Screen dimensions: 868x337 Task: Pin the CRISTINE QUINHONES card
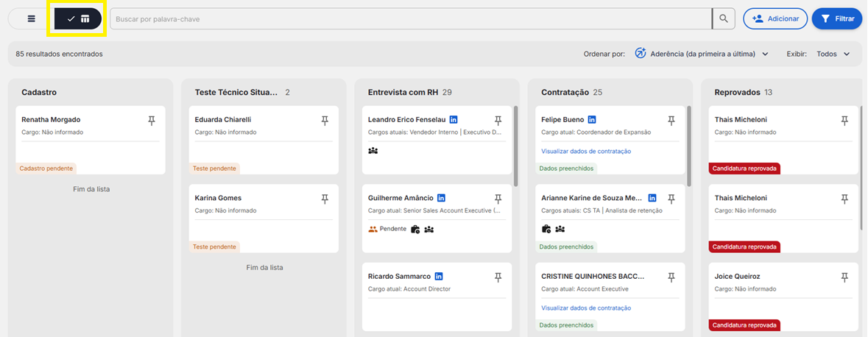(x=671, y=277)
